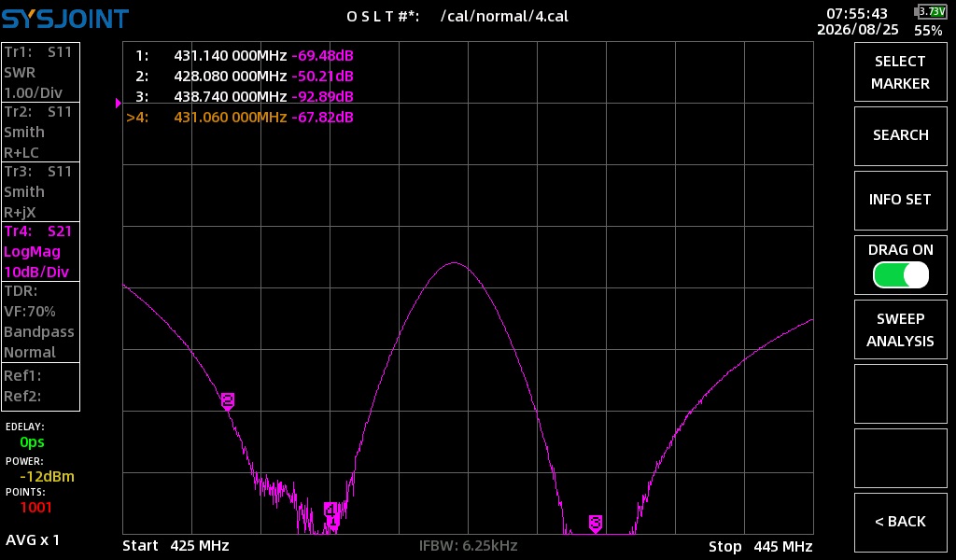This screenshot has width=956, height=560.
Task: Click the magenta reference level arrow
Action: [x=119, y=104]
